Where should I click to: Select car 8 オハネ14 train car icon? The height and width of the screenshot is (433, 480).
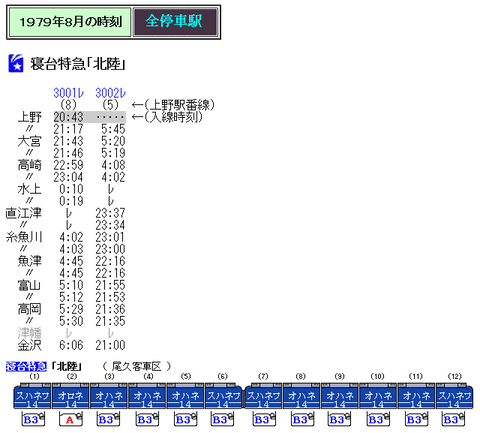coord(302,396)
